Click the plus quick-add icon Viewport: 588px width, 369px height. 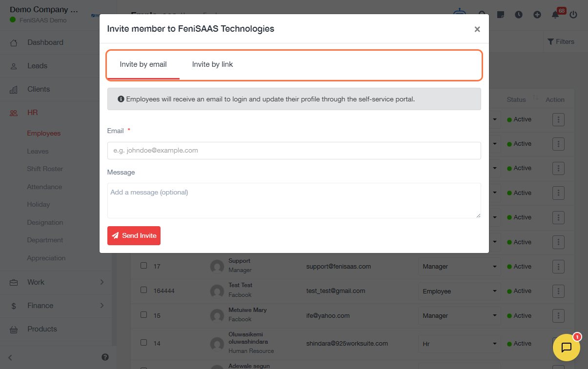[537, 15]
